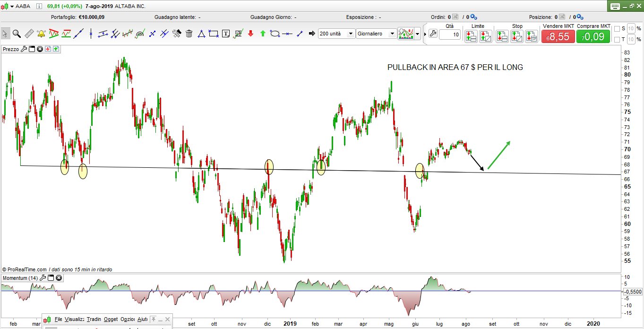Select the triangle drawing tool
Screen dimensions: 644x329
201,34
